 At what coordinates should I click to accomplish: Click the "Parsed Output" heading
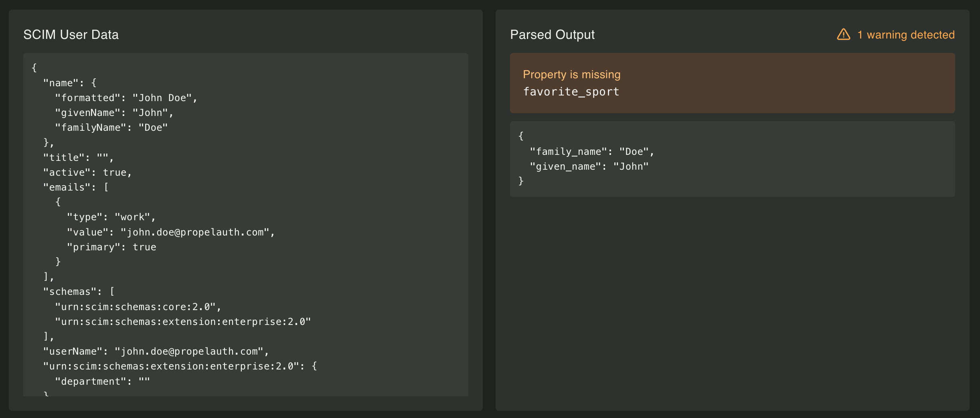(x=552, y=35)
